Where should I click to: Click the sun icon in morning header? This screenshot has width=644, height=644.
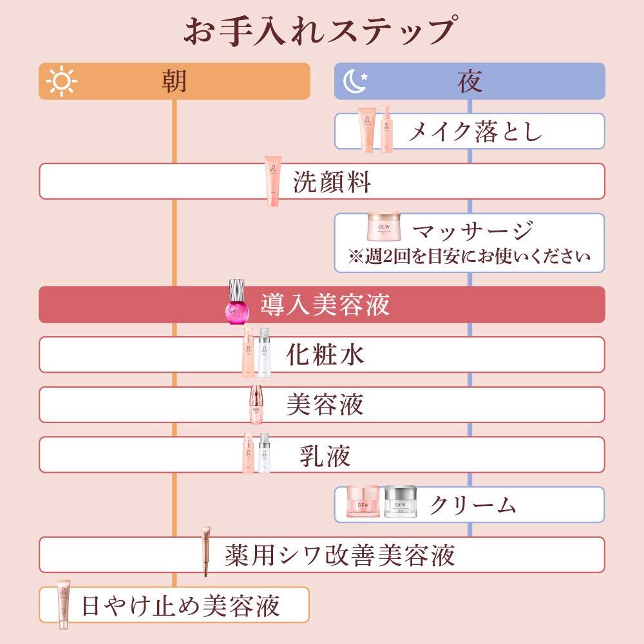(x=62, y=81)
